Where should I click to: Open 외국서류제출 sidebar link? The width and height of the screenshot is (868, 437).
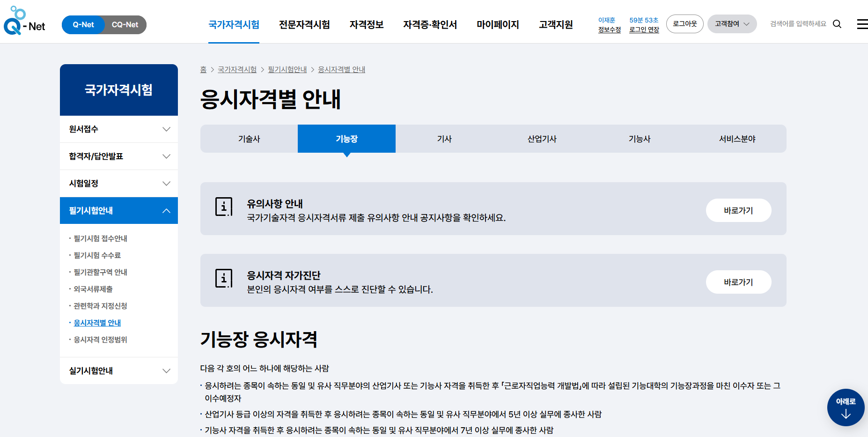click(93, 289)
